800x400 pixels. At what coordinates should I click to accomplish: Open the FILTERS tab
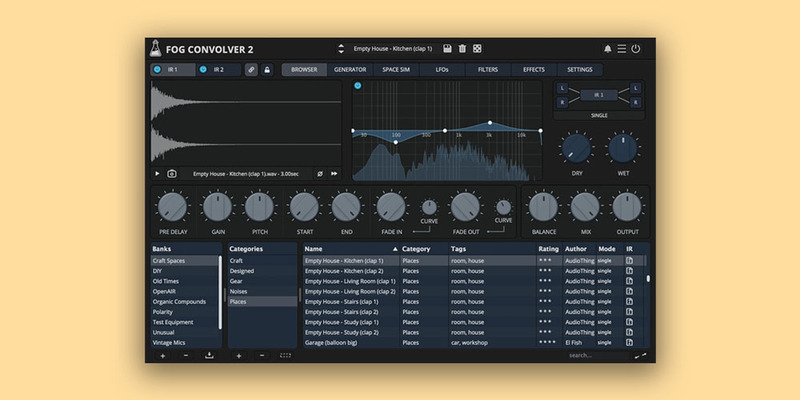[x=487, y=70]
